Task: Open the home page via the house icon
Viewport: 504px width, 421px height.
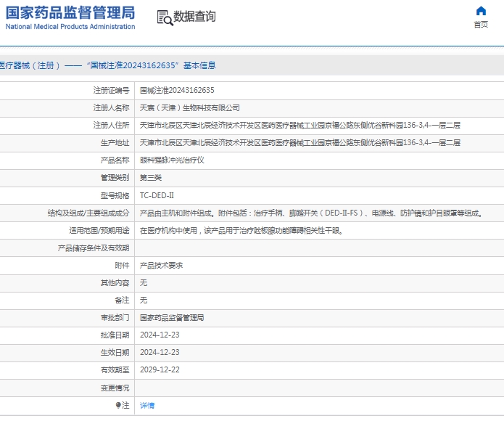Action: point(481,12)
